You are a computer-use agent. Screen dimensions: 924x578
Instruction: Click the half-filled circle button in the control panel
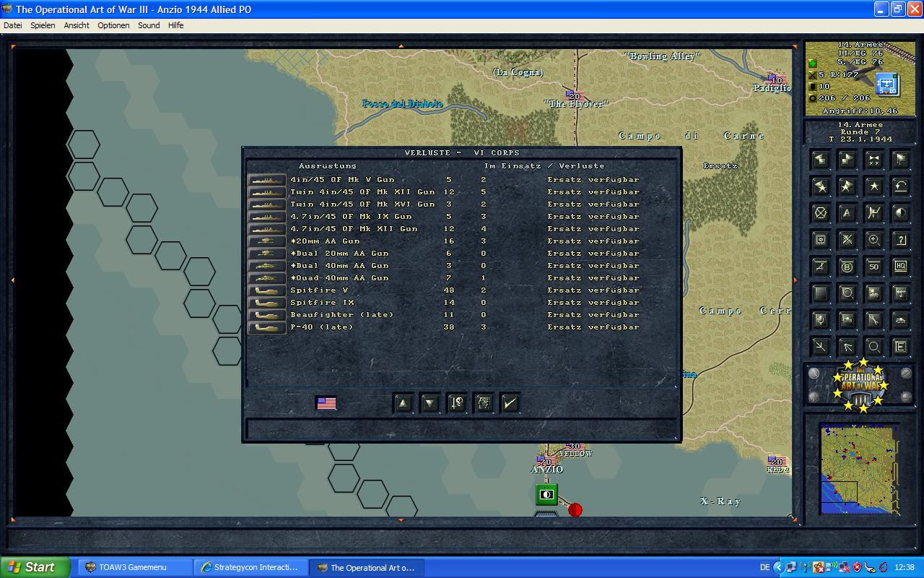900,213
